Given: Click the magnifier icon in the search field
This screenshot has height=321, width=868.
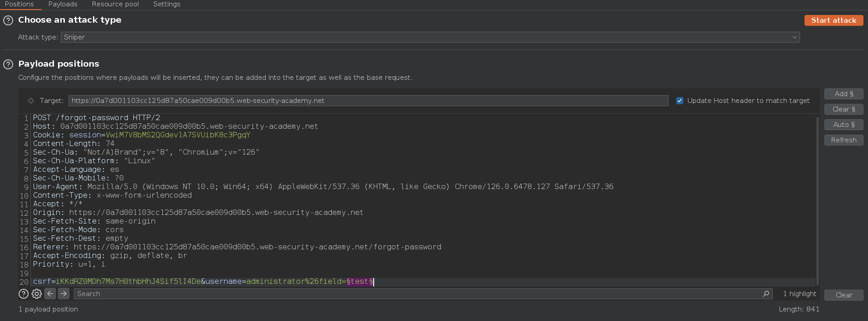Looking at the screenshot, I should pos(766,294).
